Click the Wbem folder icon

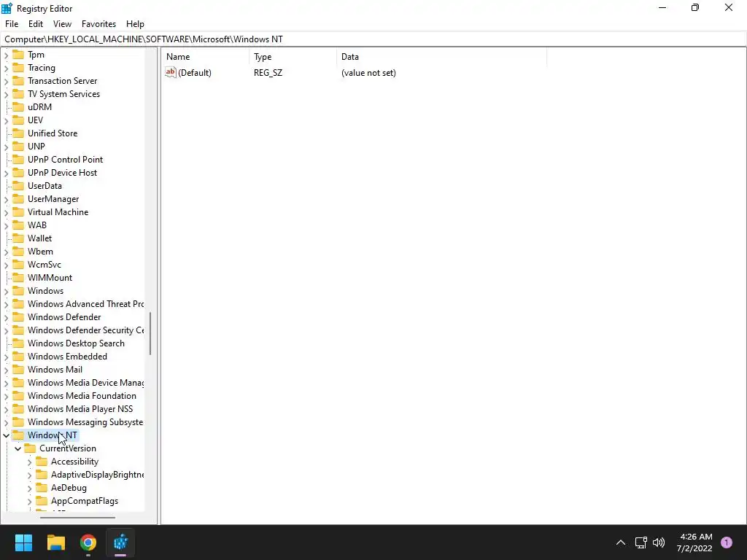coord(18,251)
